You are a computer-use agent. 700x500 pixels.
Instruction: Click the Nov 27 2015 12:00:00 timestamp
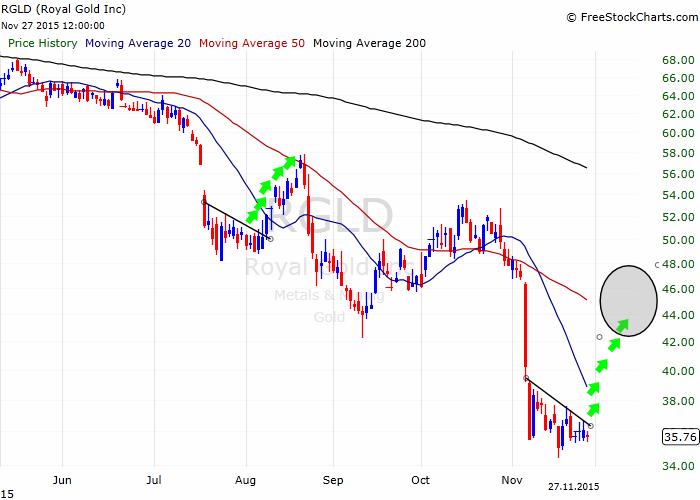(53, 26)
